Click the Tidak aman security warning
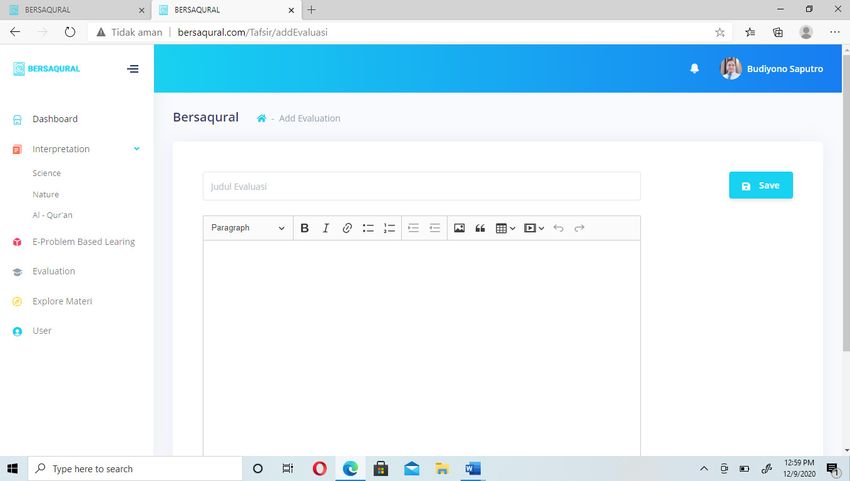Viewport: 850px width, 481px height. 129,33
